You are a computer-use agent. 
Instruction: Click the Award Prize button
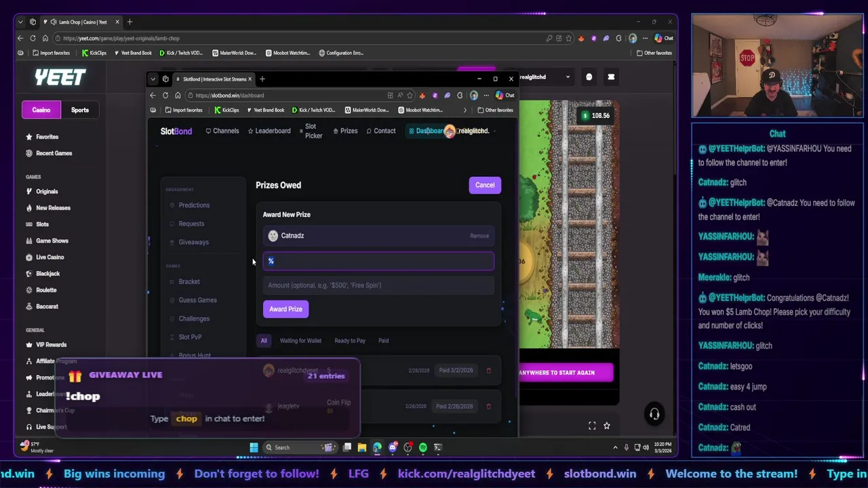tap(285, 309)
